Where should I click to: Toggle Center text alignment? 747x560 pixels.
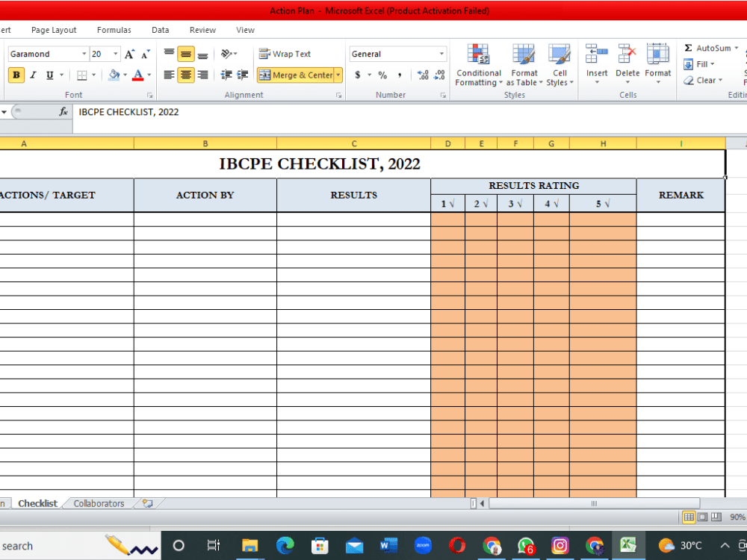[186, 75]
